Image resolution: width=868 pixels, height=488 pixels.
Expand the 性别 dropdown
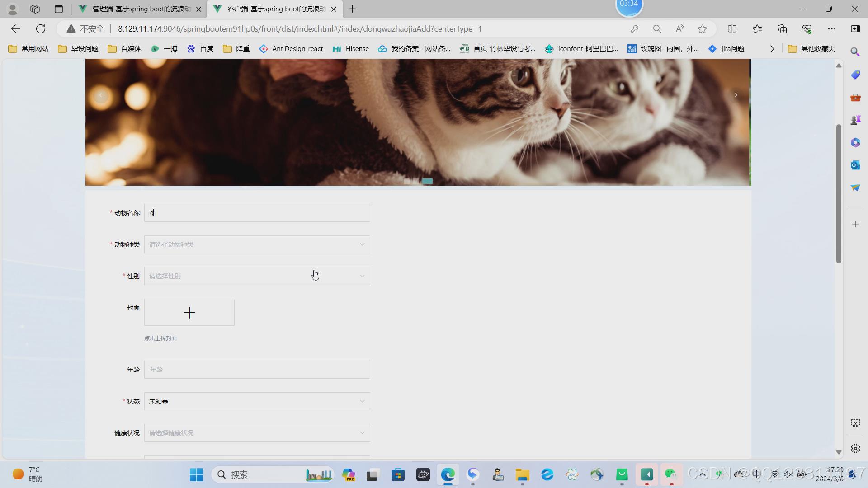[x=257, y=276]
